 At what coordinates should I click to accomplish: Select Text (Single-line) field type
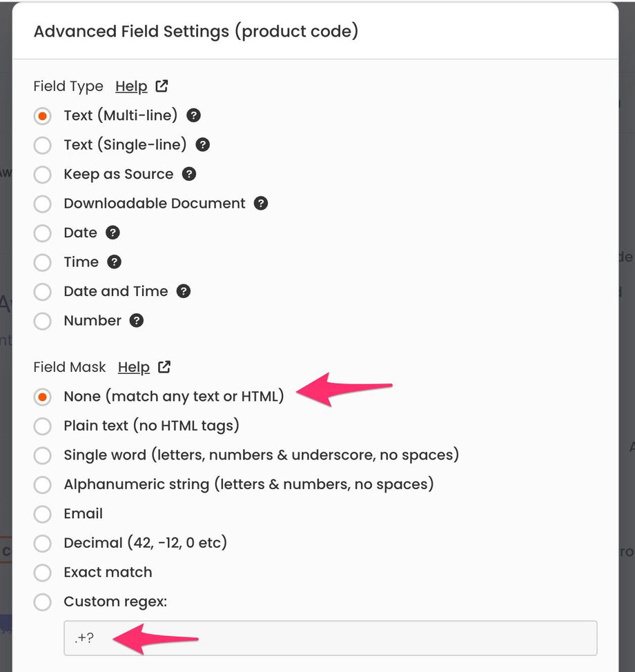[x=43, y=145]
